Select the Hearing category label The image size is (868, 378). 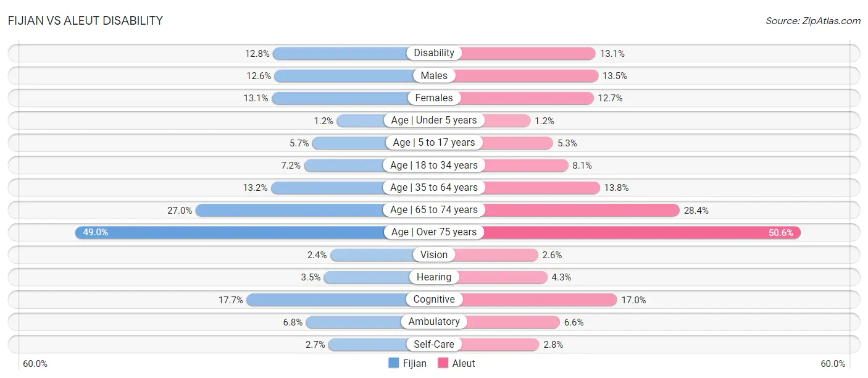(434, 277)
